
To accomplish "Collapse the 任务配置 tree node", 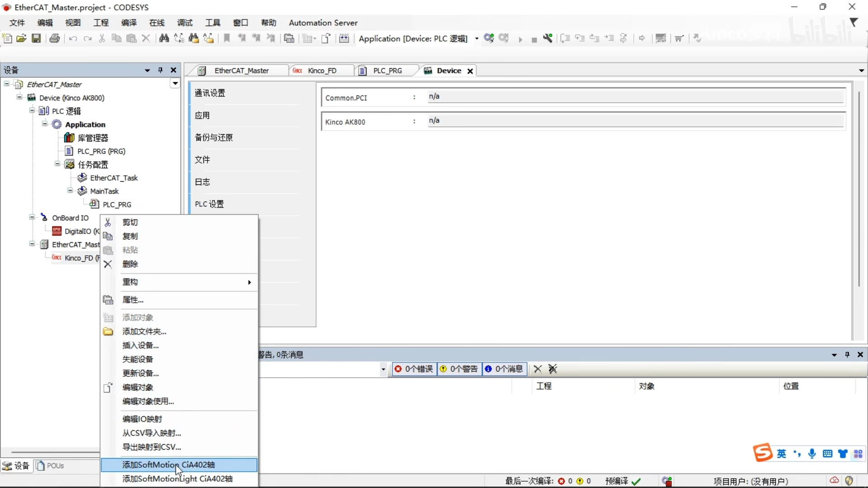I will [x=57, y=164].
